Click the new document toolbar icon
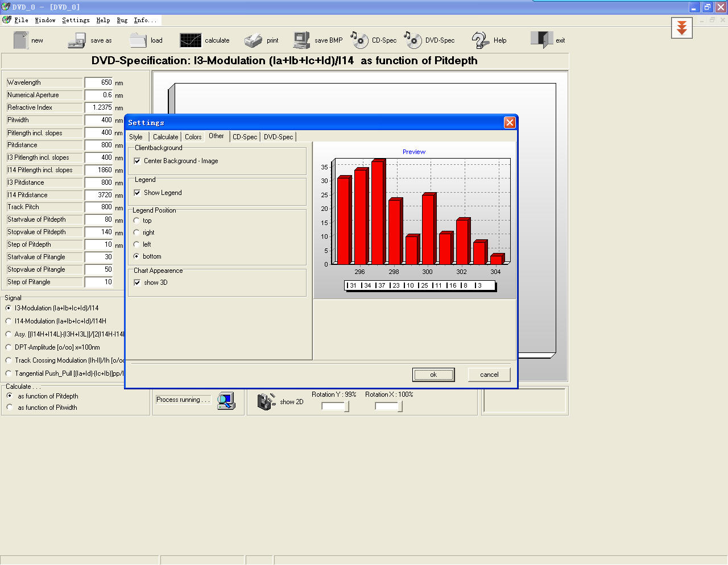728x565 pixels. [21, 40]
